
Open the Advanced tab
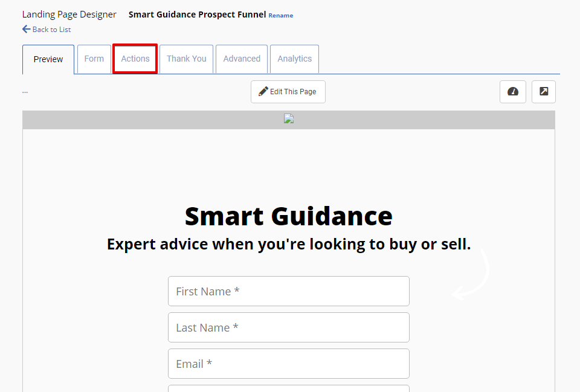(x=242, y=59)
